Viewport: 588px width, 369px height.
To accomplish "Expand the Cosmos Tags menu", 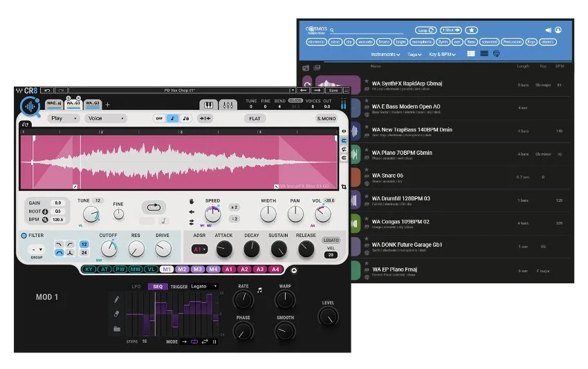I will click(x=414, y=55).
